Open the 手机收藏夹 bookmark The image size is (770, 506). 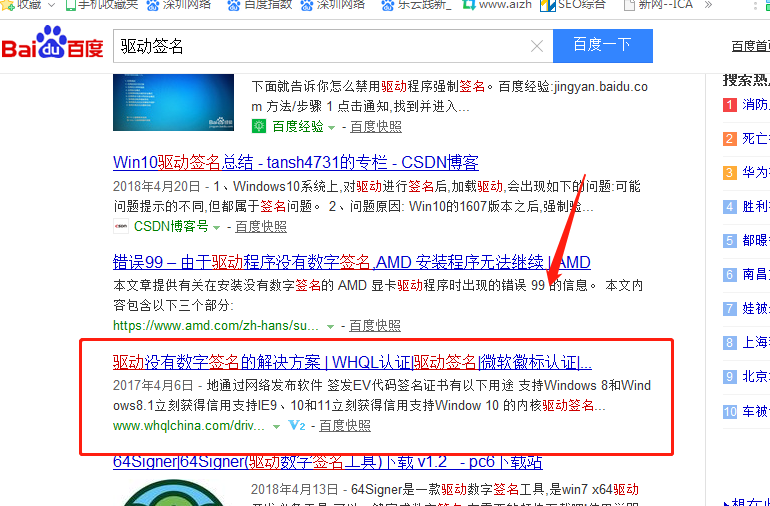point(102,5)
